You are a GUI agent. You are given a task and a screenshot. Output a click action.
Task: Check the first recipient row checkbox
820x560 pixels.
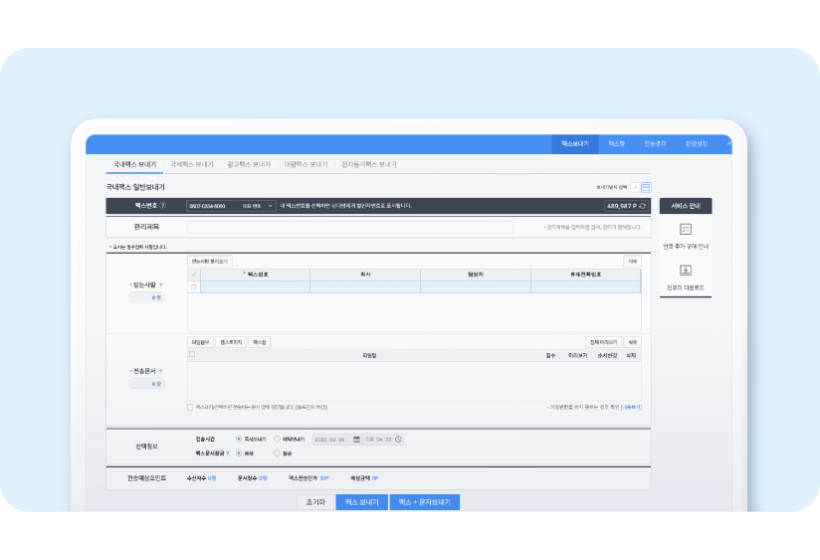pos(194,287)
